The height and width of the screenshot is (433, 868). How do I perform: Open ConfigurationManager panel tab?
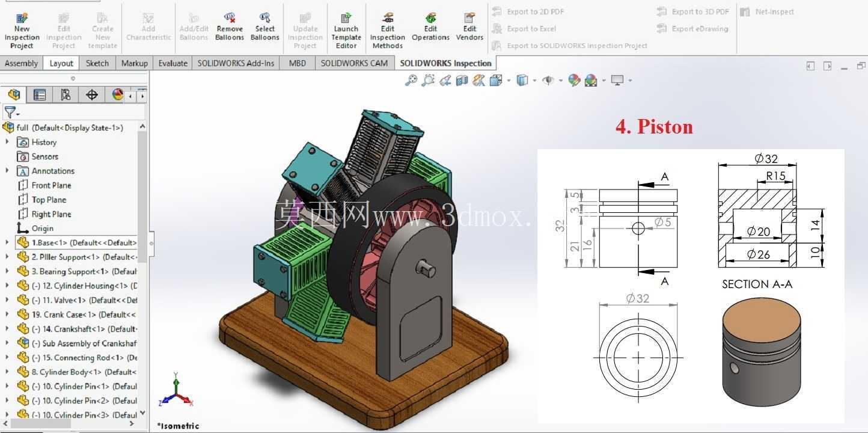click(x=66, y=94)
